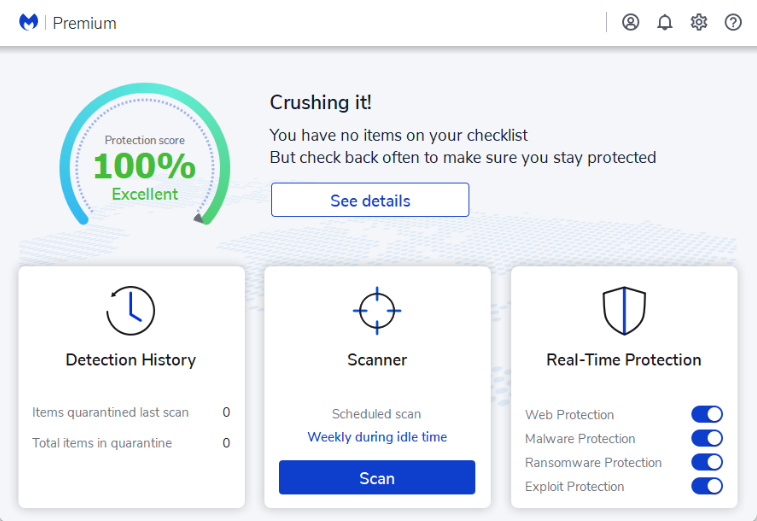757x521 pixels.
Task: Open Real-Time Protection card heading
Action: point(624,360)
